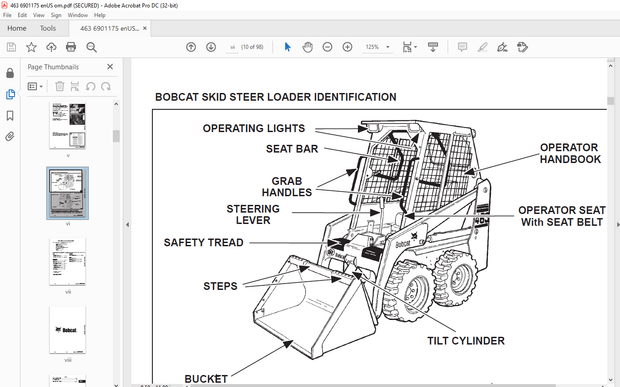The image size is (620, 387).
Task: Add a comment using the speech bubble icon
Action: [x=462, y=47]
